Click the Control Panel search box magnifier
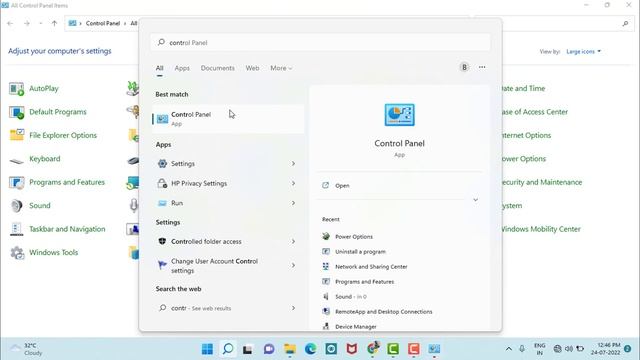Screen dimensions: 640x360 coord(625,24)
